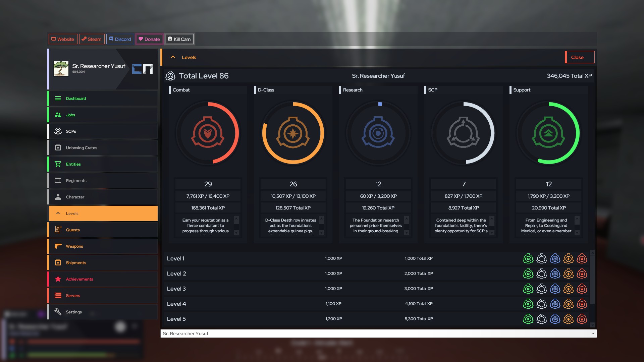Go to SCPs in the sidebar
Viewport: 644px width, 362px height.
click(x=103, y=131)
